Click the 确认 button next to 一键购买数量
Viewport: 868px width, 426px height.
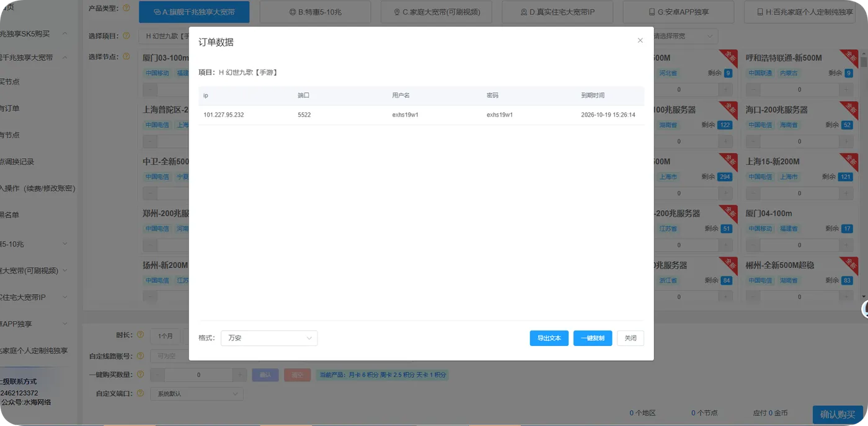[x=265, y=375]
